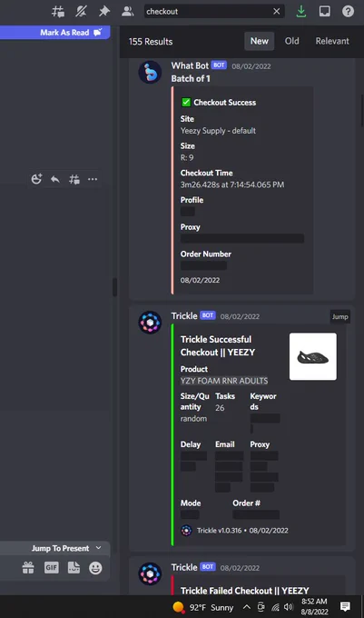The width and height of the screenshot is (364, 618).
Task: Create thread icon on hovered message
Action: click(74, 179)
